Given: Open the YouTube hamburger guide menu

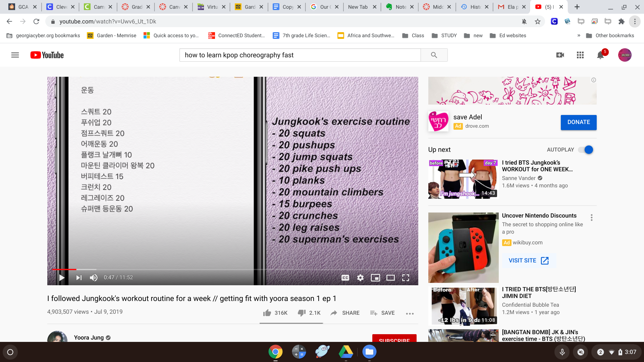Looking at the screenshot, I should tap(15, 55).
